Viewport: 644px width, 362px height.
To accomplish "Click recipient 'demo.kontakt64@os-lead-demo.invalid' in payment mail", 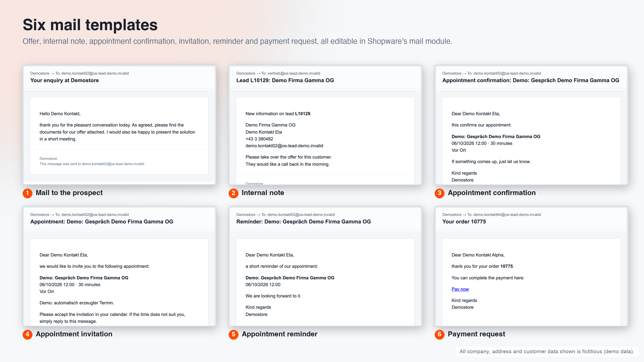I will 507,215.
